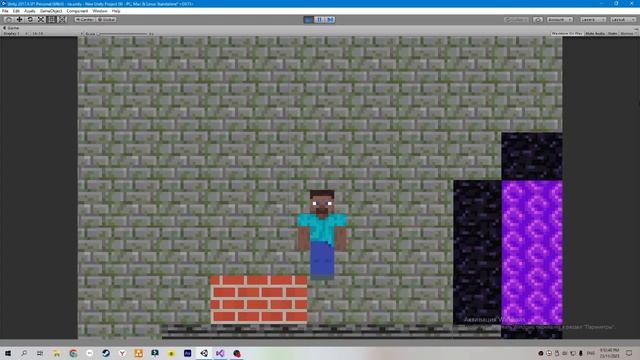Open the orange app taskbar icon

coord(138,353)
